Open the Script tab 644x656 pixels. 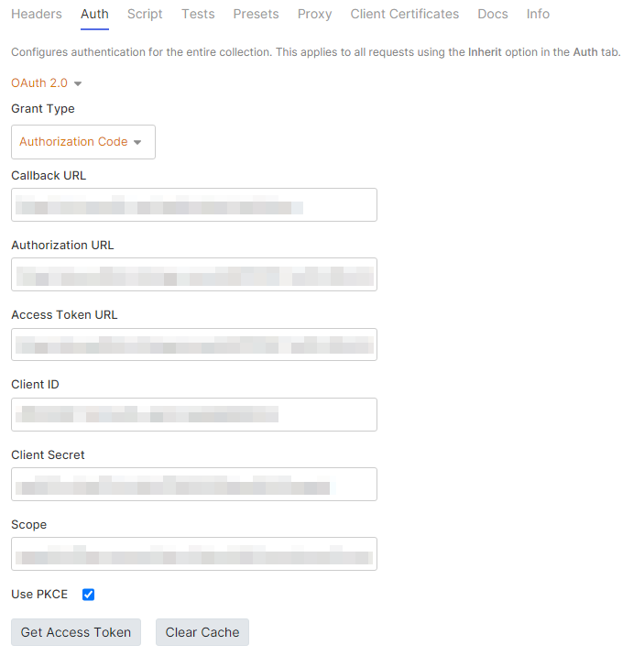[x=145, y=14]
